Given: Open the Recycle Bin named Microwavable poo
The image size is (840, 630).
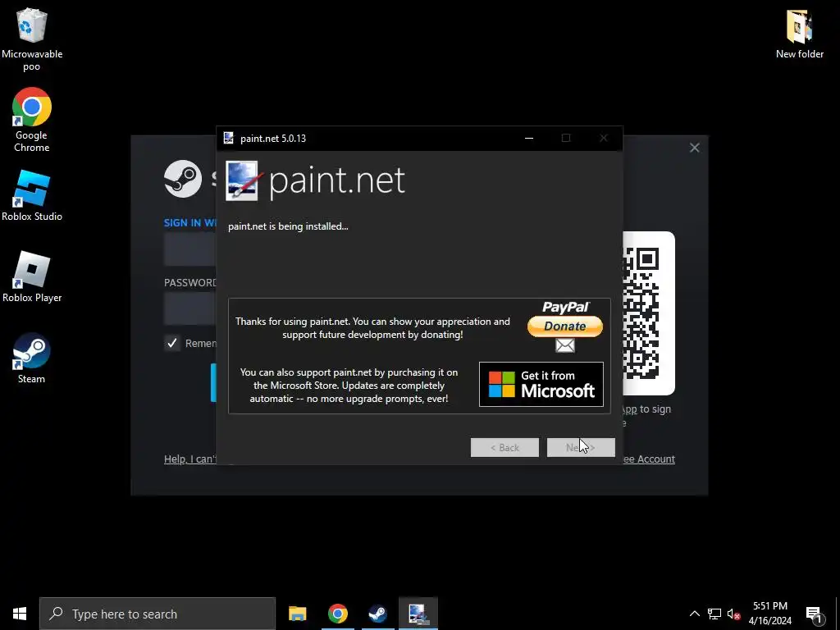Looking at the screenshot, I should (x=32, y=39).
